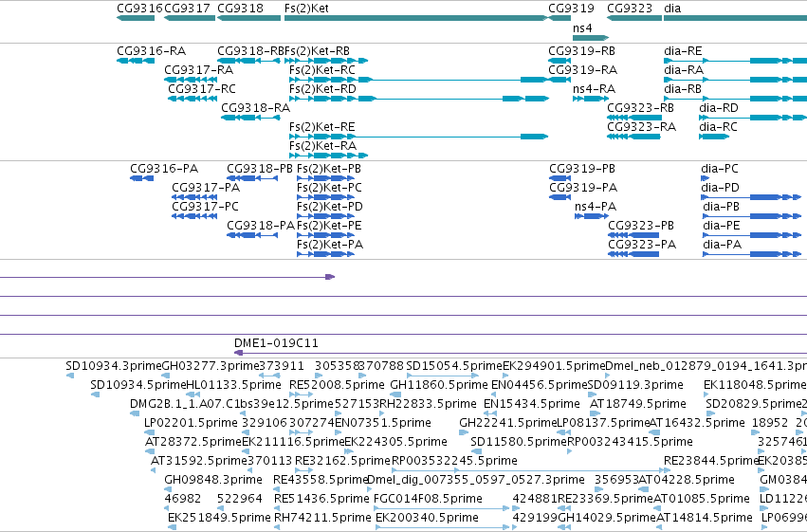Select EST GH09848.3prime
807x532 pixels.
coord(167,490)
